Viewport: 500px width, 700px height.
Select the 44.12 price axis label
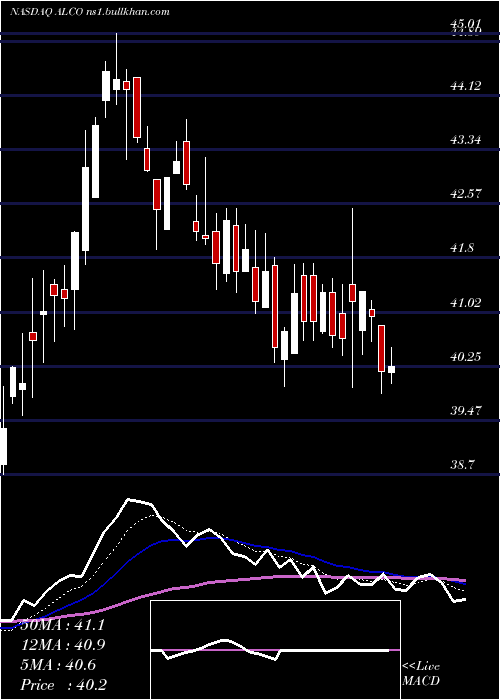click(x=466, y=85)
